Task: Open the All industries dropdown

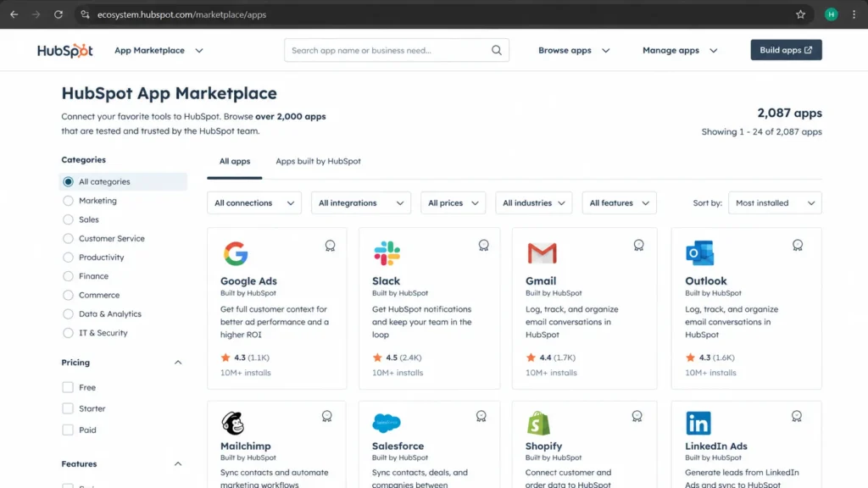Action: (x=534, y=203)
